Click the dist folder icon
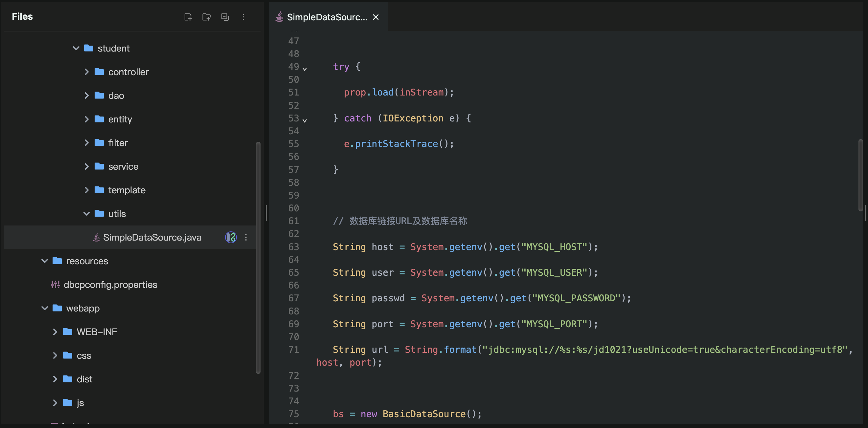The height and width of the screenshot is (428, 868). [x=67, y=379]
